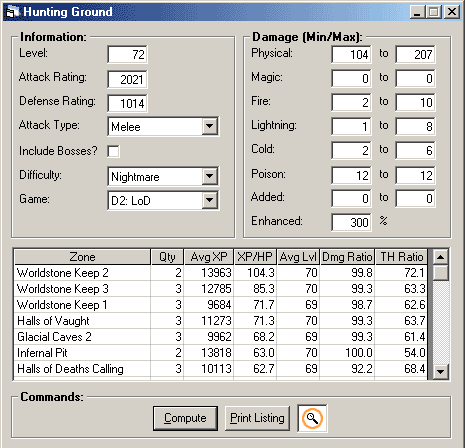This screenshot has height=448, width=465.
Task: Click the Fire maximum damage field
Action: [x=415, y=102]
